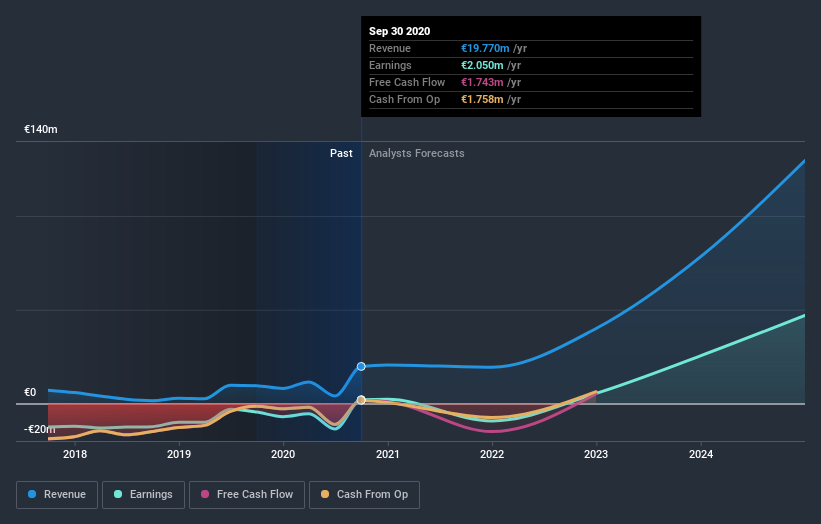
Task: Click the tooltip Revenue value €19.770m
Action: [x=485, y=48]
